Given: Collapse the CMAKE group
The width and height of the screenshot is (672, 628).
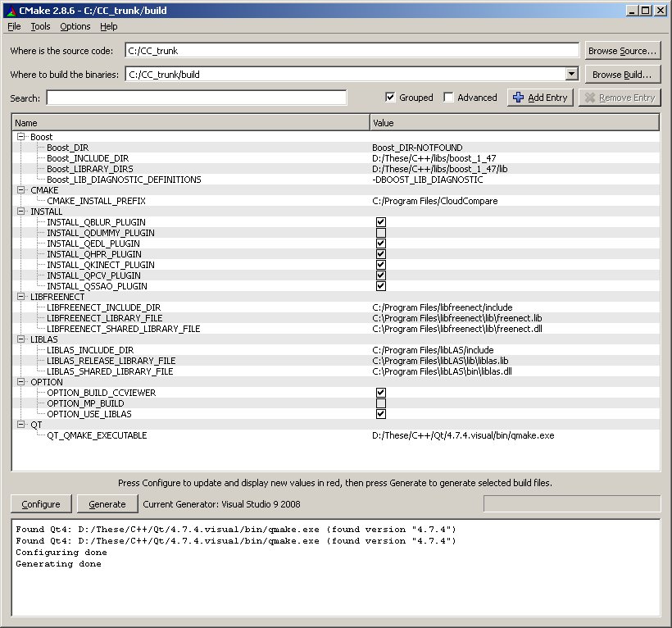Looking at the screenshot, I should coord(20,190).
